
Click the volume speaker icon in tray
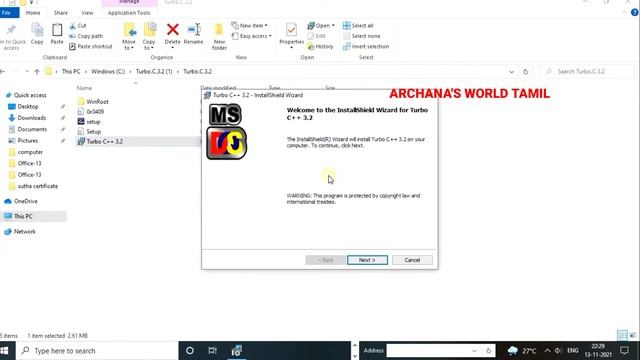click(558, 351)
